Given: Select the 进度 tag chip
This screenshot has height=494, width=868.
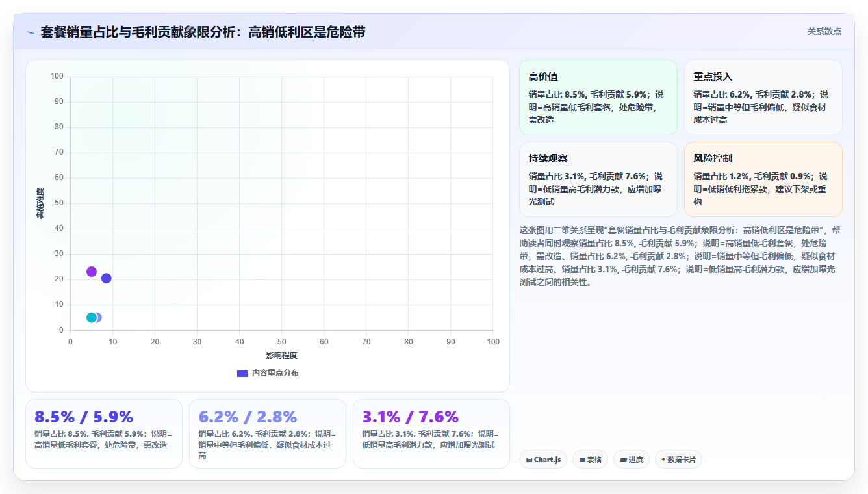Looking at the screenshot, I should pos(632,460).
